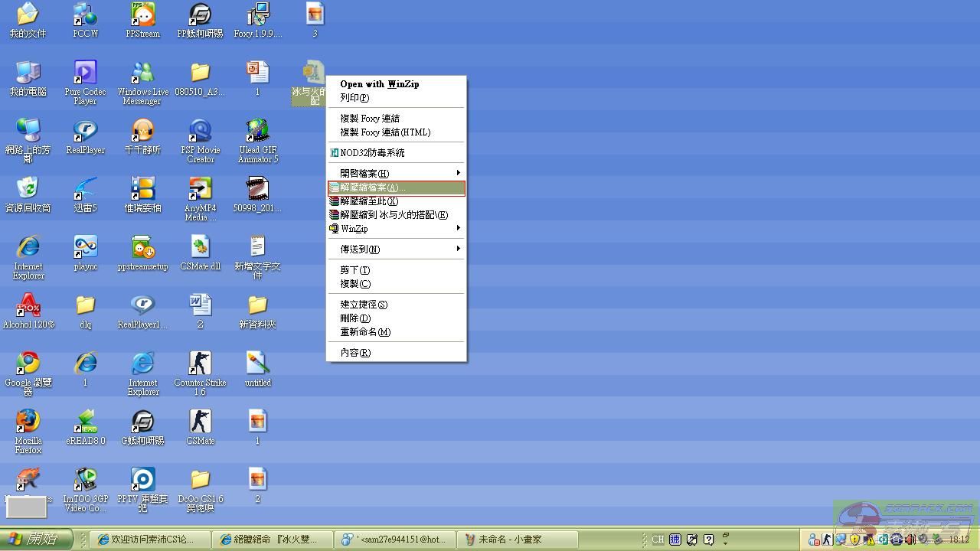Select the Counter-Strike 1.6 shortcut

200,364
